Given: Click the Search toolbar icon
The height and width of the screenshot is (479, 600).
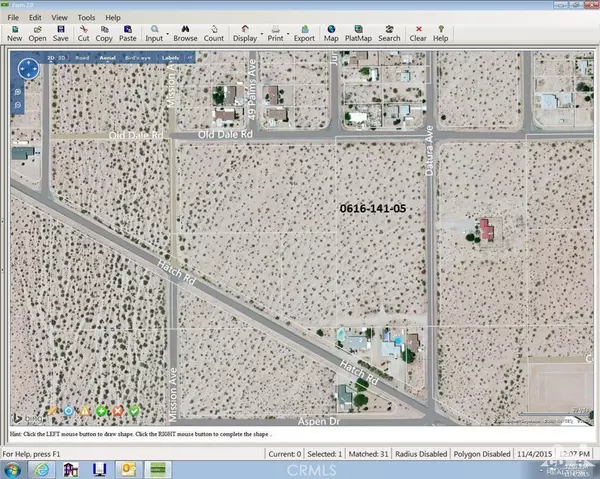Looking at the screenshot, I should click(389, 34).
